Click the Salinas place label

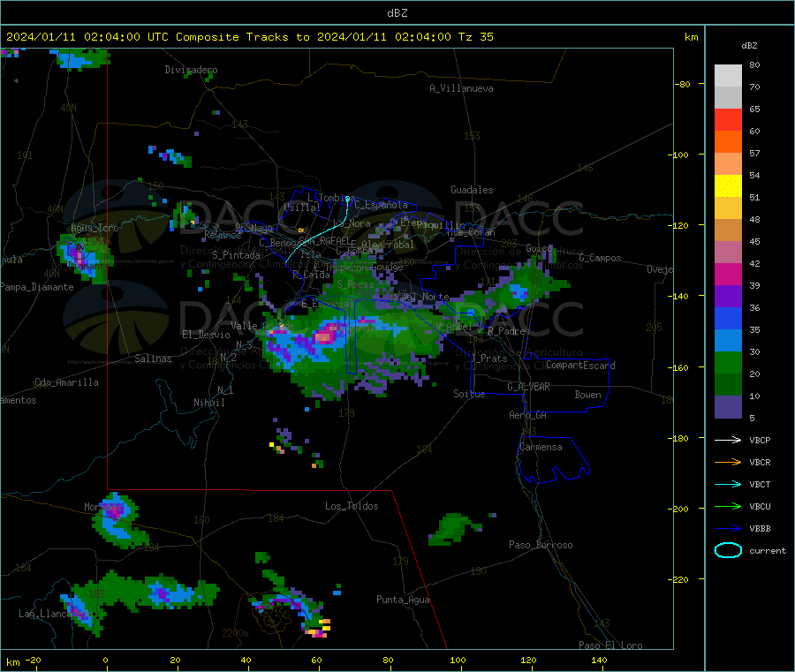153,359
